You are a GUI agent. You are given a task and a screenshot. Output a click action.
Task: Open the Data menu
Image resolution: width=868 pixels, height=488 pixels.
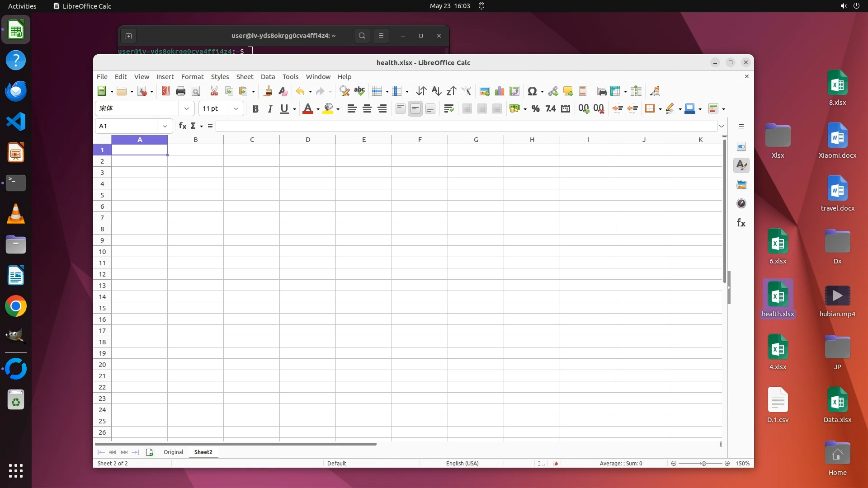268,77
